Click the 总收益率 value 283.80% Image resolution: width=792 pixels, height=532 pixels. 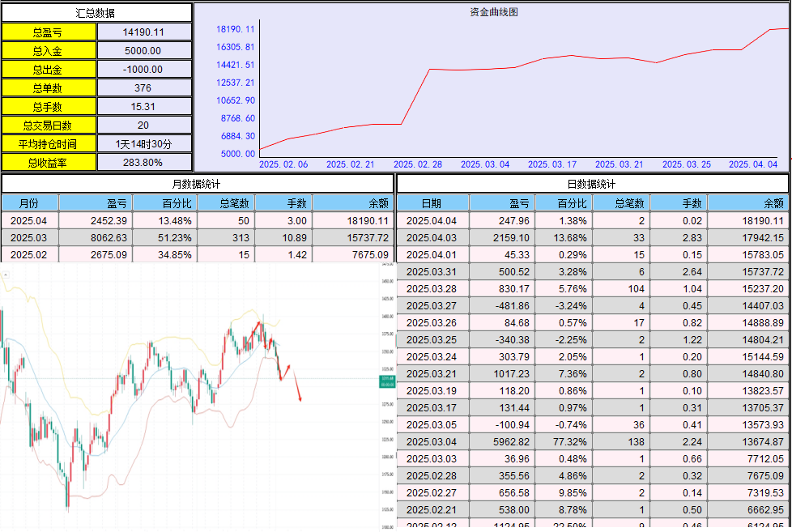tap(144, 162)
